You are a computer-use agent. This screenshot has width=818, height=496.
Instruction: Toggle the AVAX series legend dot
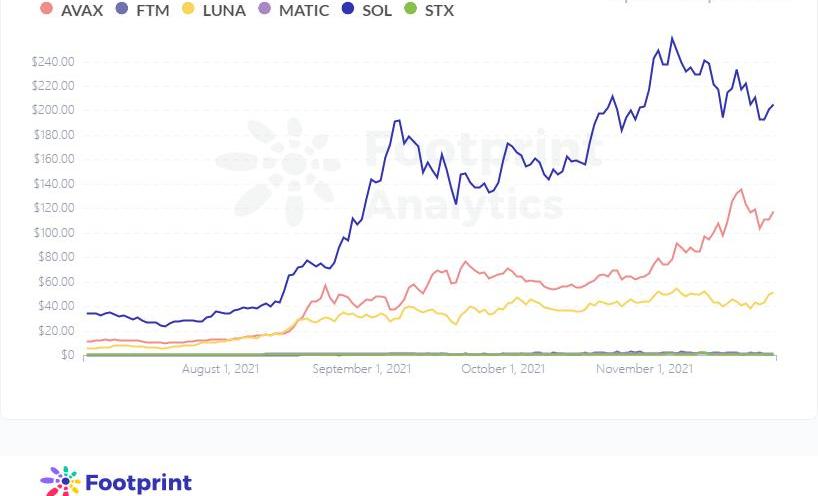[x=46, y=8]
